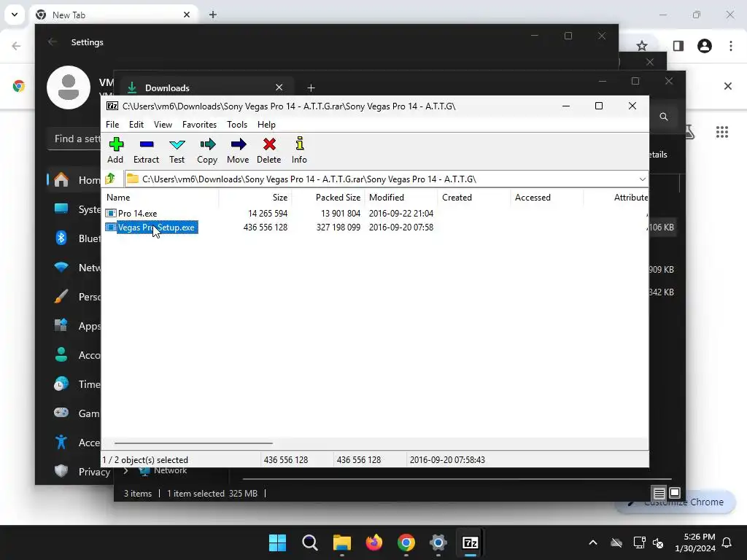Click the 2016-09-22 21:04 modified date
This screenshot has height=560, width=747.
tap(401, 214)
